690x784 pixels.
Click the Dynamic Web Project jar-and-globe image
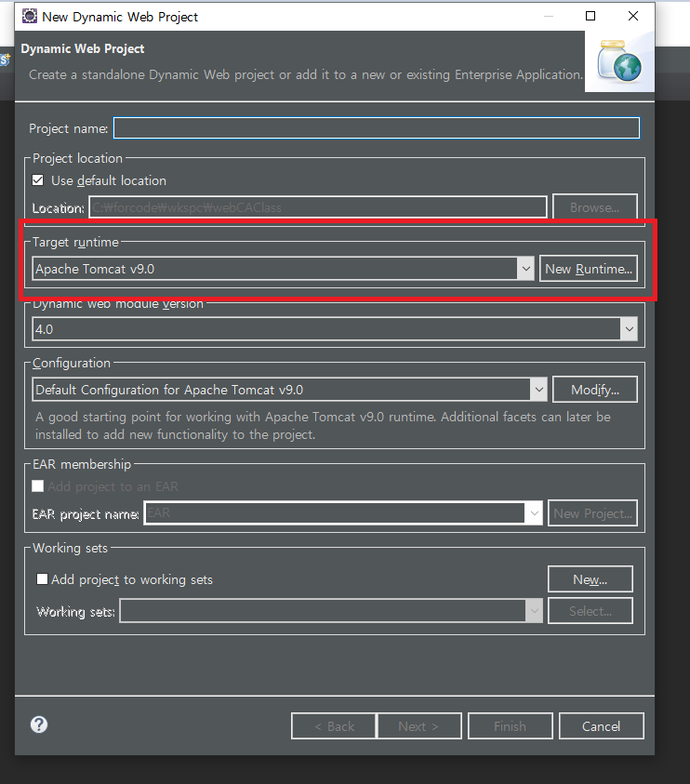tap(619, 61)
